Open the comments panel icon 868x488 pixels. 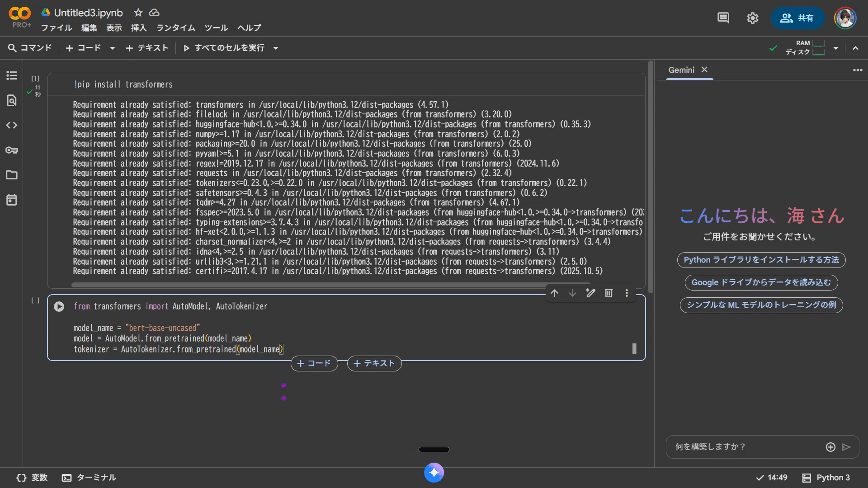pyautogui.click(x=723, y=18)
